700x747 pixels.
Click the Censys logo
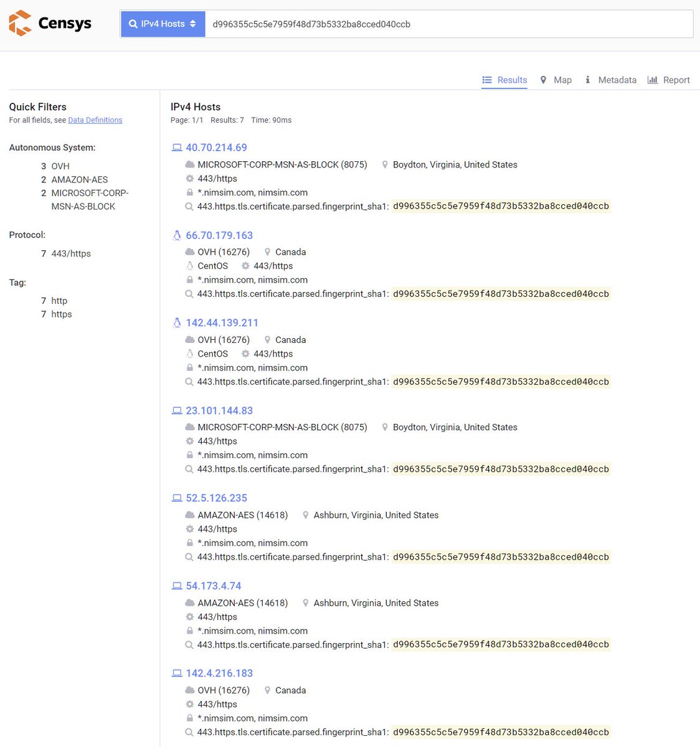click(x=50, y=24)
